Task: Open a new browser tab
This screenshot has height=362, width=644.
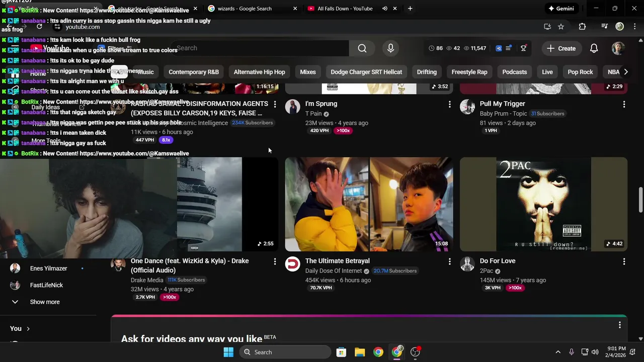Action: pos(410,9)
